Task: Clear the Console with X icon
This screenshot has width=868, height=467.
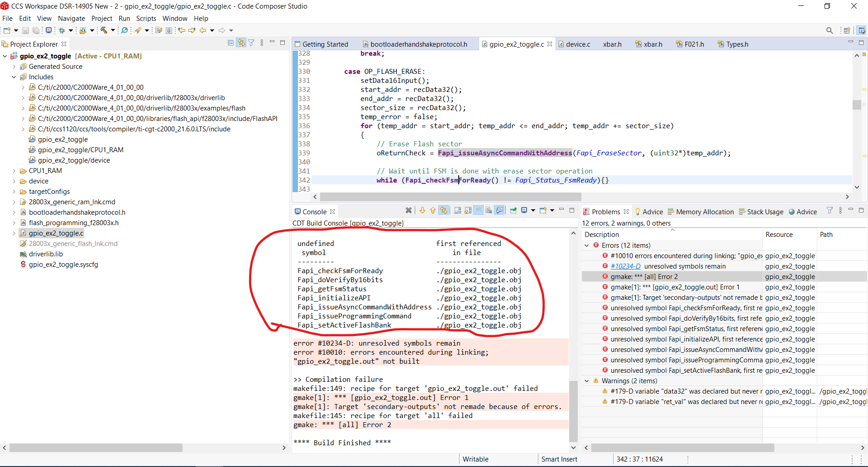Action: [408, 210]
